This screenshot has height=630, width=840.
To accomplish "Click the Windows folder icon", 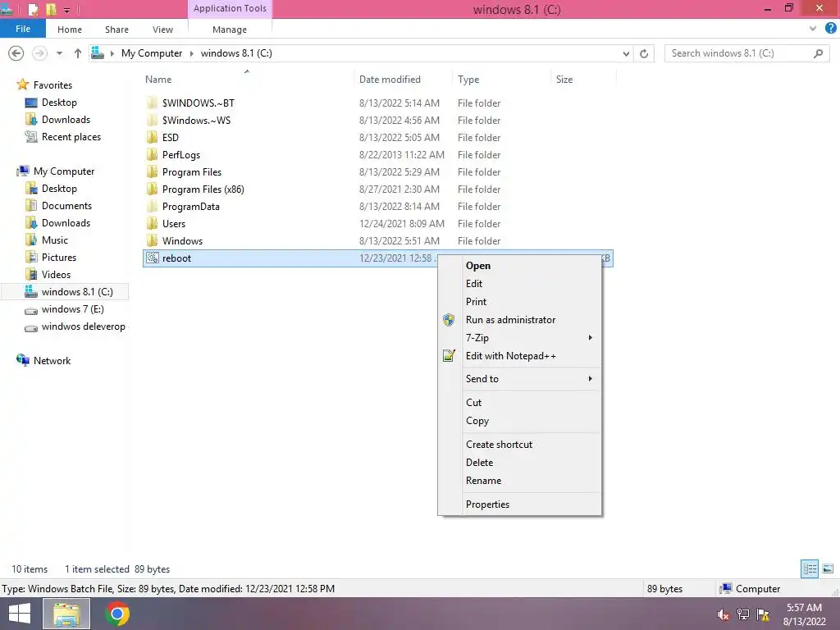I will click(x=153, y=240).
